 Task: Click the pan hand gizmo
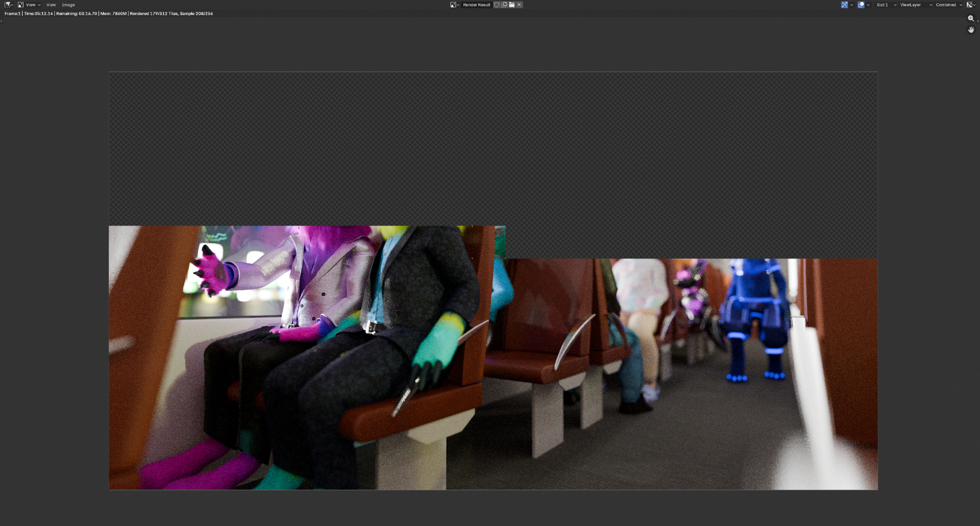click(971, 30)
